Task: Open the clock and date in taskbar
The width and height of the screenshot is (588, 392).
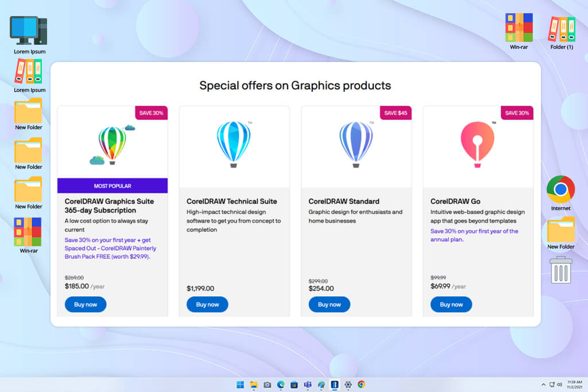Action: 574,385
